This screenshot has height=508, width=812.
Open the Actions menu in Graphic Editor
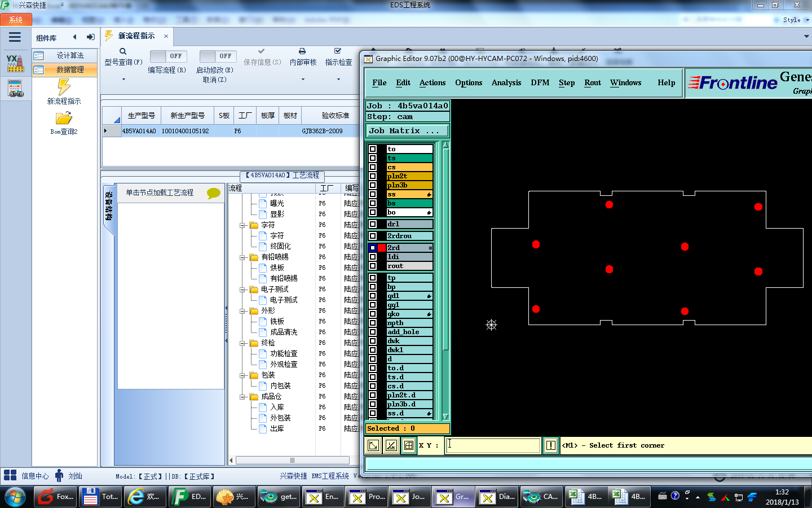pos(433,82)
